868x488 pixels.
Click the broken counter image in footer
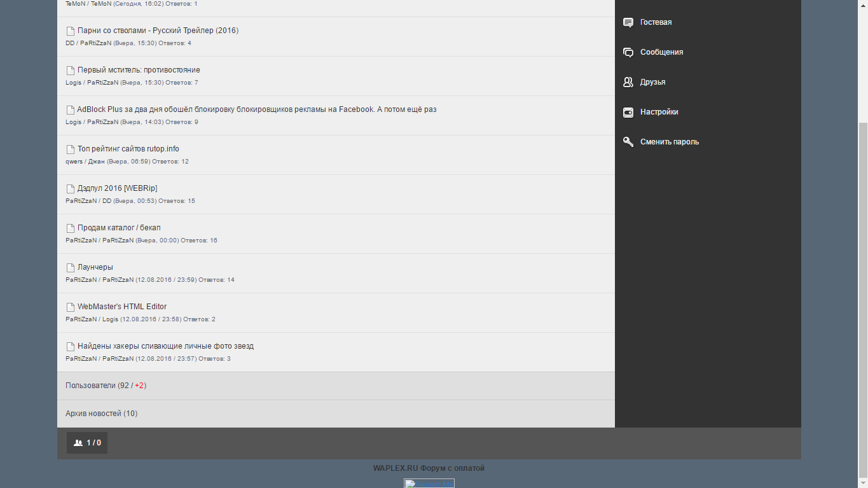coord(429,484)
